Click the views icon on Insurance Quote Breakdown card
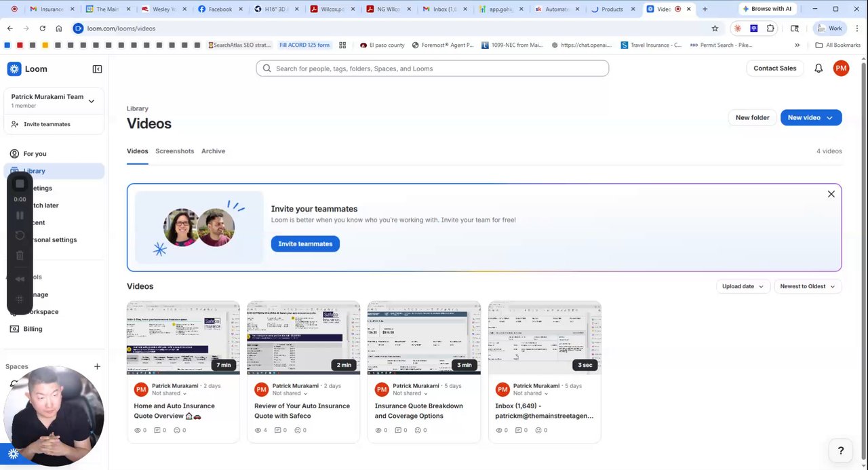The height and width of the screenshot is (470, 868). [378, 430]
